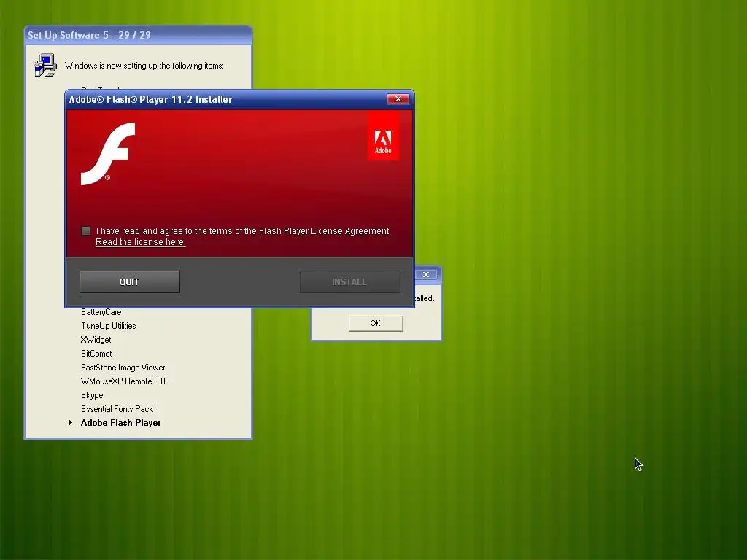Viewport: 747px width, 560px height.
Task: Click OK in the small message dialog
Action: pos(376,323)
